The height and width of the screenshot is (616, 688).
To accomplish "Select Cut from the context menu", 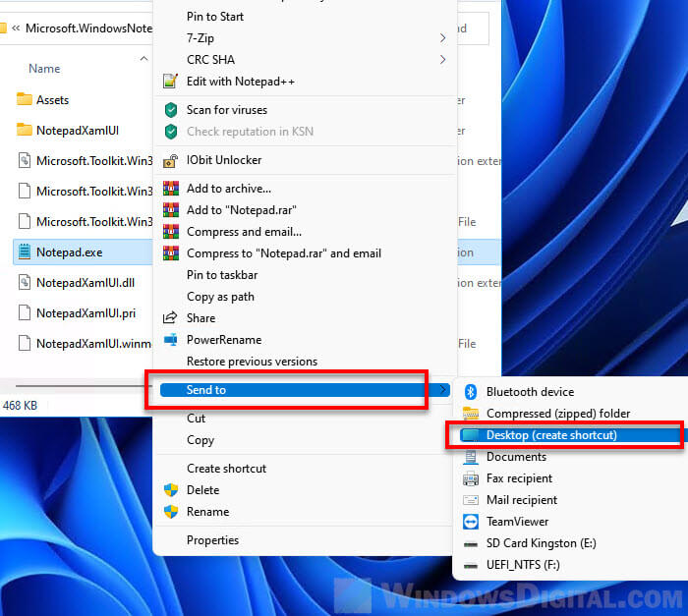I will tap(196, 419).
